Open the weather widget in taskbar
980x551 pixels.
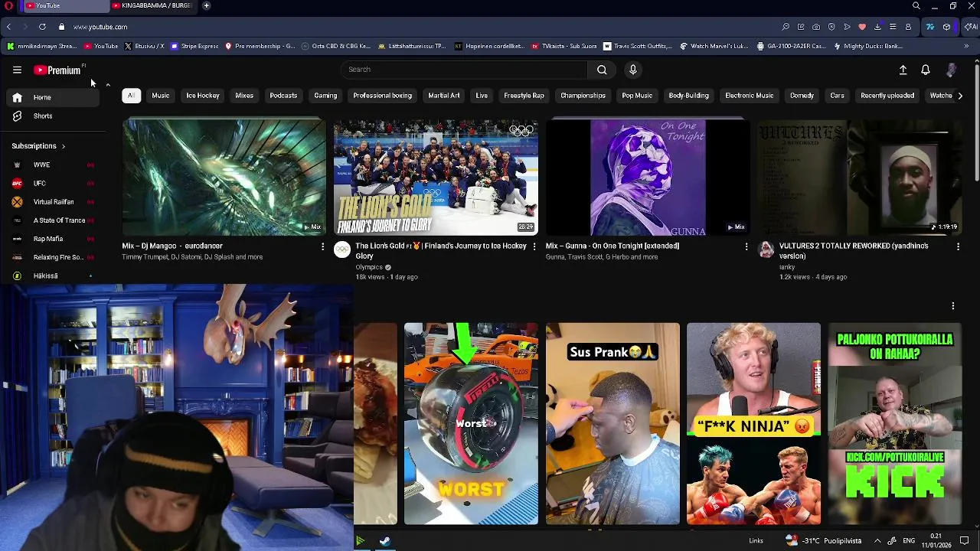click(822, 541)
